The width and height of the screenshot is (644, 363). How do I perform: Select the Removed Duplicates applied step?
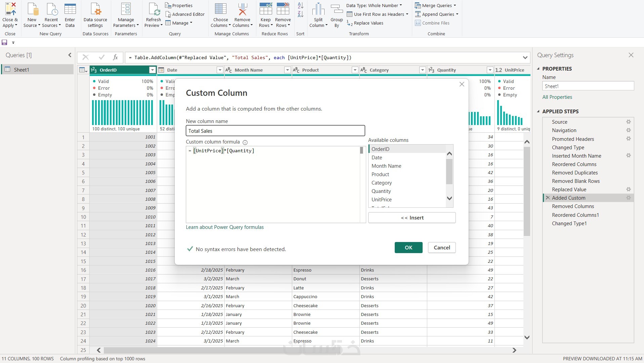coord(574,173)
